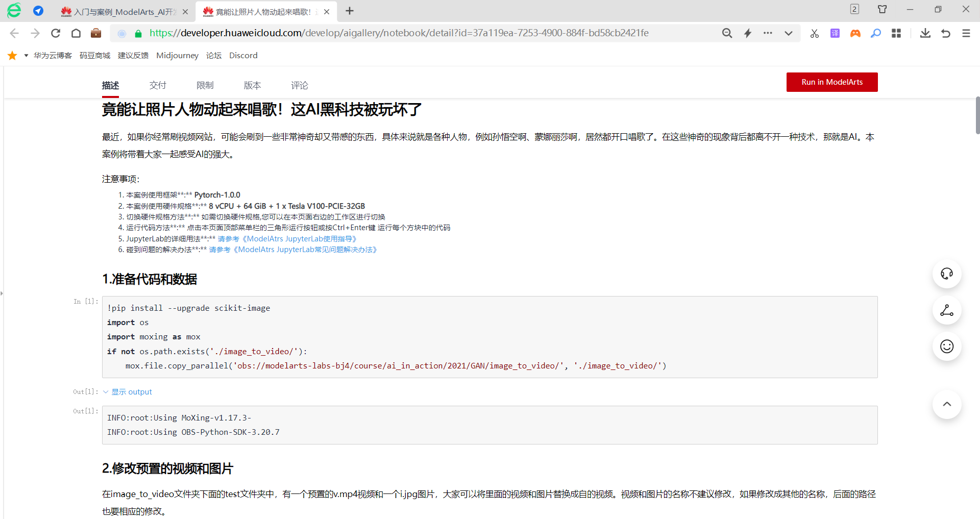Screen dimensions: 980x519
Task: Click the tab count indicator showing 2
Action: pyautogui.click(x=854, y=9)
